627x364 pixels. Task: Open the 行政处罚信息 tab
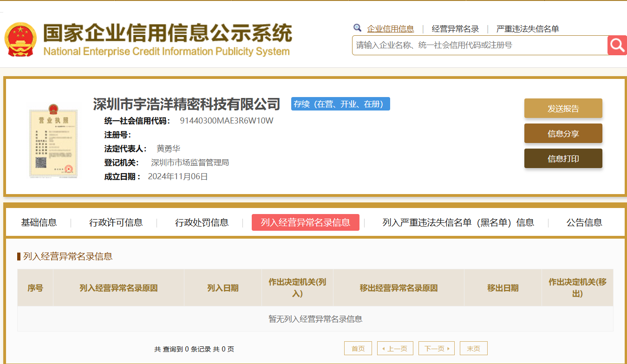pyautogui.click(x=202, y=222)
